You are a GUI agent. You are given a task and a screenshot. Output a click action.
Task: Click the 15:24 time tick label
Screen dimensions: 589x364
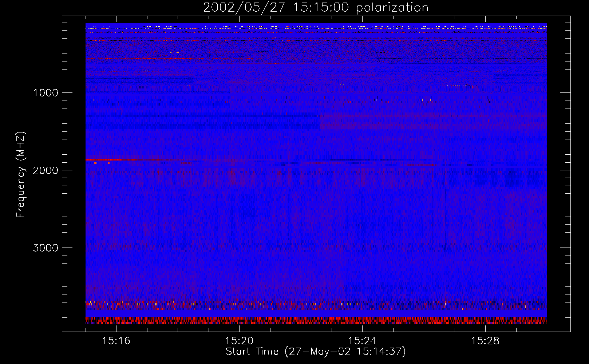[x=363, y=341]
